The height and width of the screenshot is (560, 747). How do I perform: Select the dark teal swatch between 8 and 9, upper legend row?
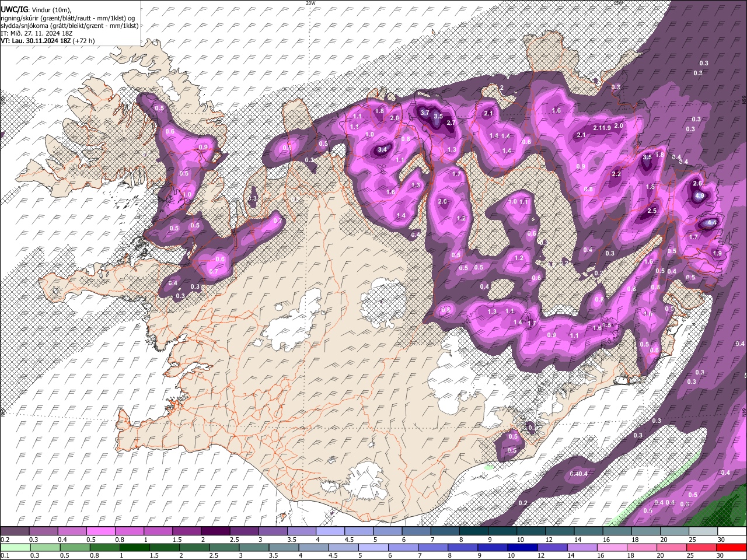(x=474, y=531)
